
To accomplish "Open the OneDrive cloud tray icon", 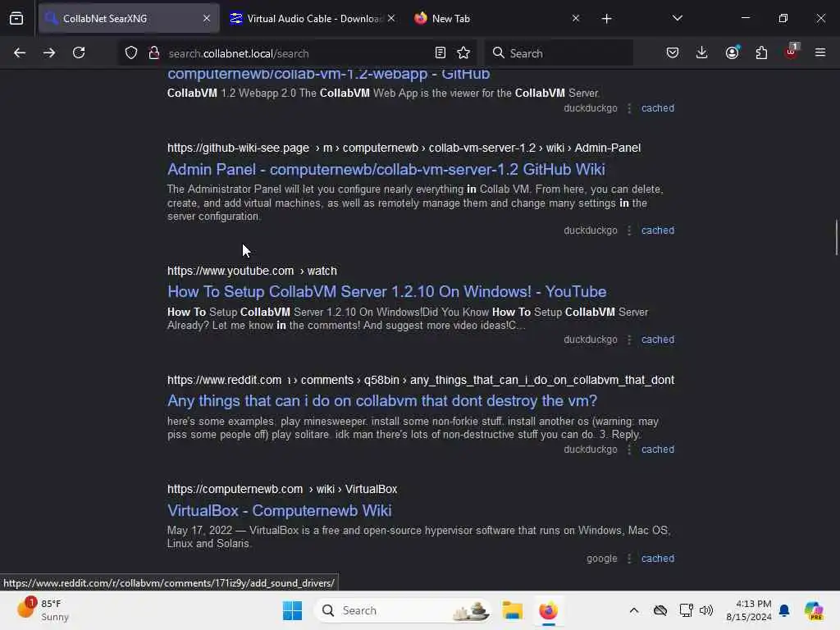I will [660, 610].
